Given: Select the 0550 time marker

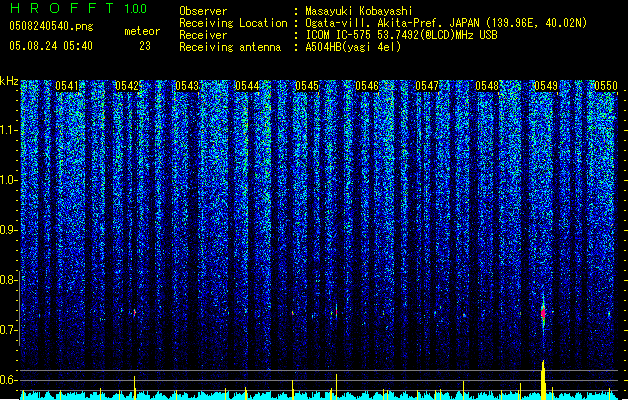Looking at the screenshot, I should pos(606,86).
